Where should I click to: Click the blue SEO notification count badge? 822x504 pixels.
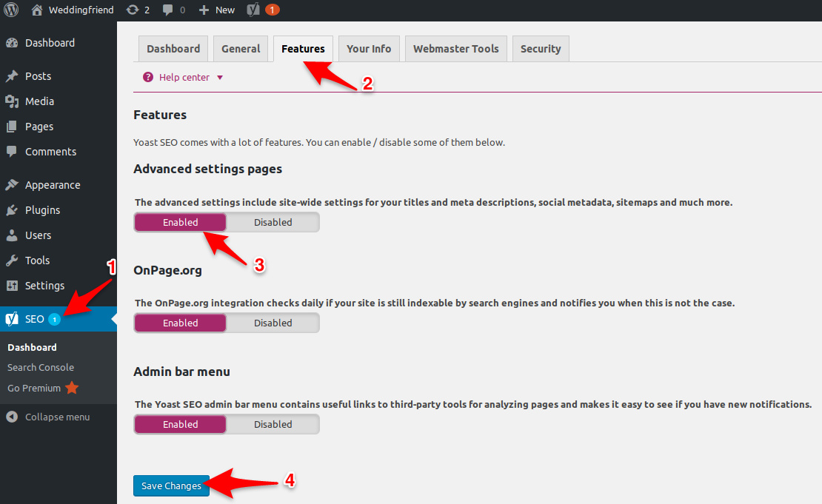(55, 319)
